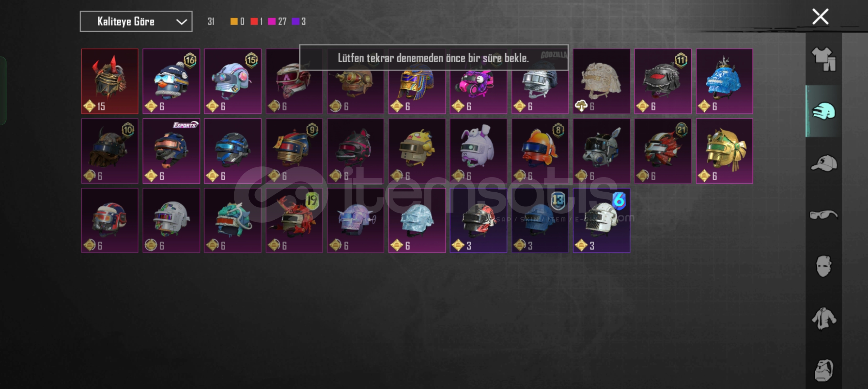Open the Kaliteye Göre sort dropdown
This screenshot has width=868, height=389.
click(x=136, y=22)
